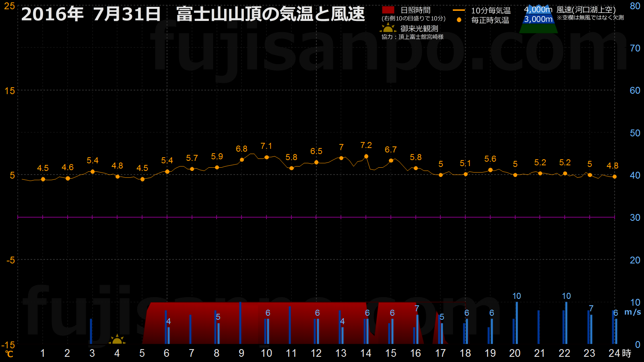Click the orange line beside 10分毎気温
Viewport: 644px width, 362px height.
tap(459, 10)
